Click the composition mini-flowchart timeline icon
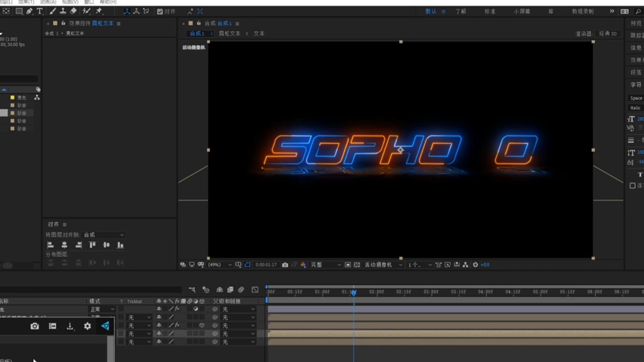This screenshot has width=644, height=362. point(192,290)
